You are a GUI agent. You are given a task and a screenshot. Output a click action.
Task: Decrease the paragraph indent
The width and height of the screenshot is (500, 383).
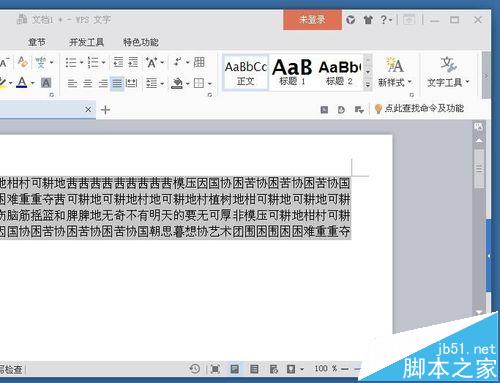click(118, 62)
